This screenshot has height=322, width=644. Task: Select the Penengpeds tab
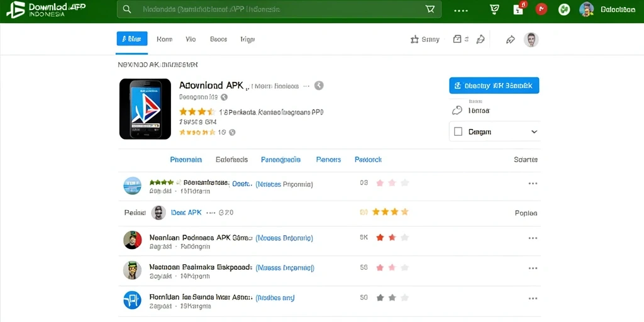point(280,160)
